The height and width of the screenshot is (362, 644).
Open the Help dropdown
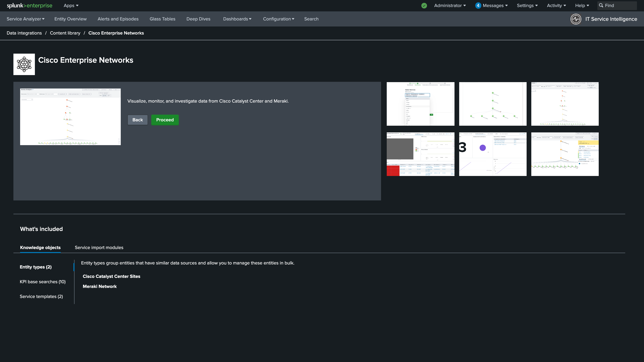pyautogui.click(x=582, y=6)
